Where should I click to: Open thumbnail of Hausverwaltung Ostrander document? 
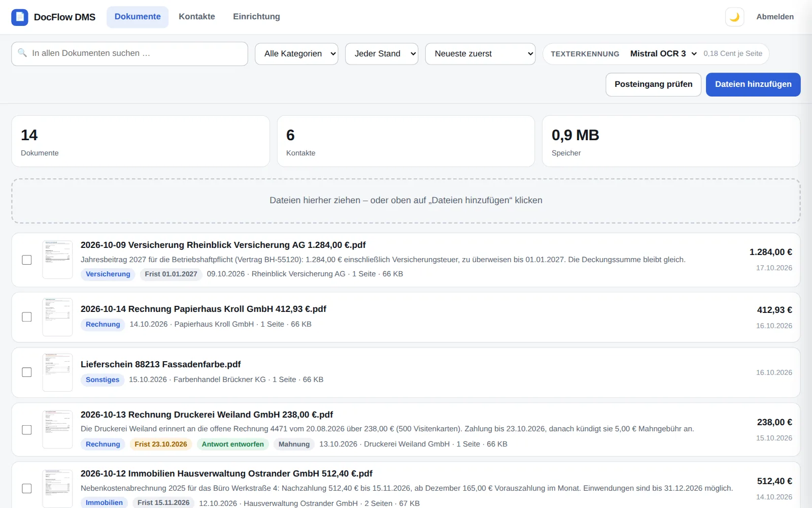57,488
